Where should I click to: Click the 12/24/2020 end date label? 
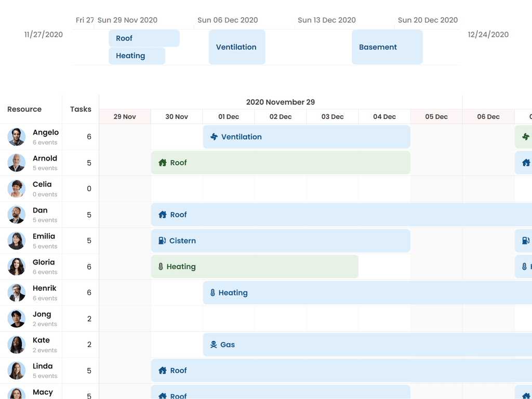pyautogui.click(x=488, y=35)
